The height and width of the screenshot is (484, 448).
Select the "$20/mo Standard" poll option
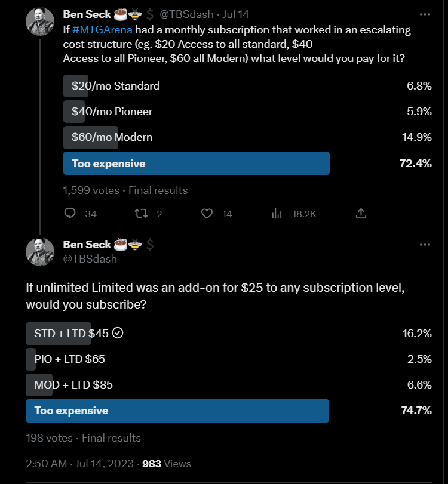[115, 86]
